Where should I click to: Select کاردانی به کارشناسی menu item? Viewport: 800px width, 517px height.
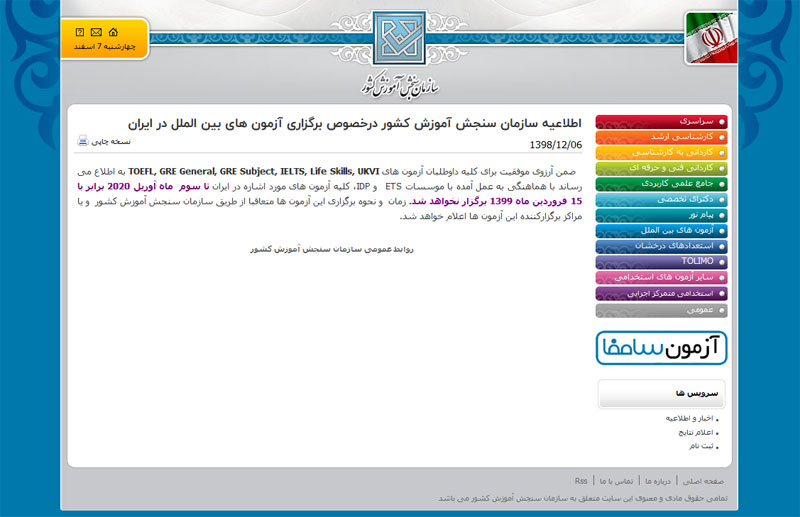pyautogui.click(x=661, y=153)
